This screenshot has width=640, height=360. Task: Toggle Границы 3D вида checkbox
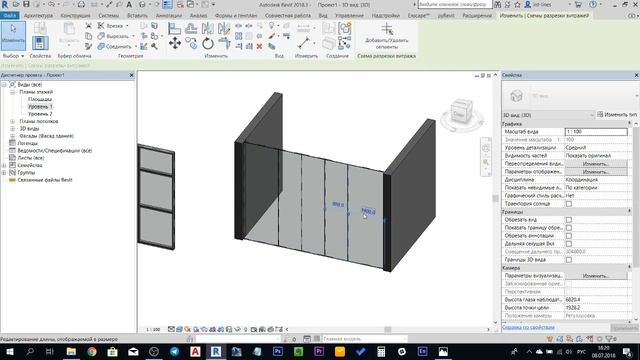569,260
